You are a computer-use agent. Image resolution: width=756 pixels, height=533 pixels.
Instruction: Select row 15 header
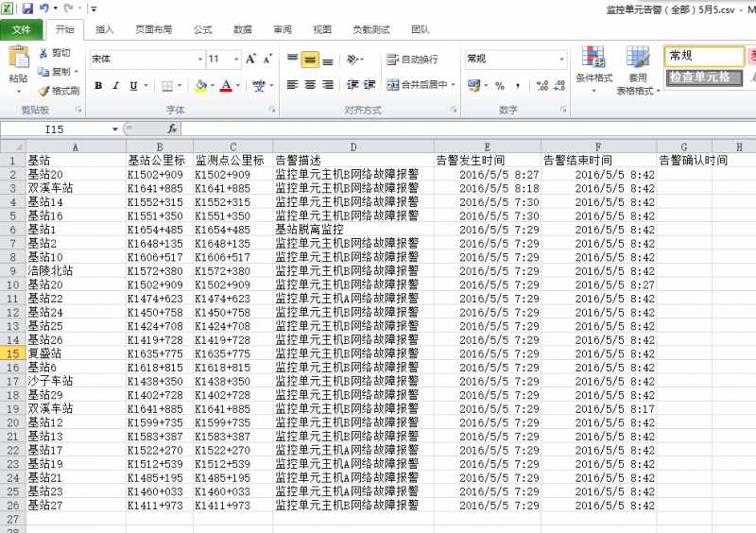tap(13, 353)
